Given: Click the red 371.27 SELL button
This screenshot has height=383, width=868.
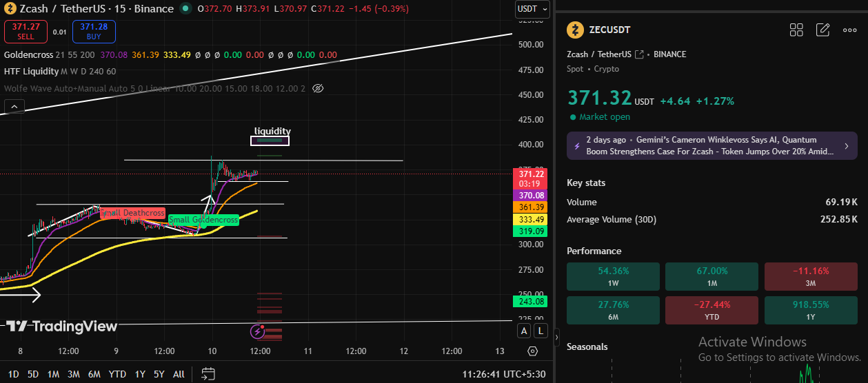Looking at the screenshot, I should [26, 32].
